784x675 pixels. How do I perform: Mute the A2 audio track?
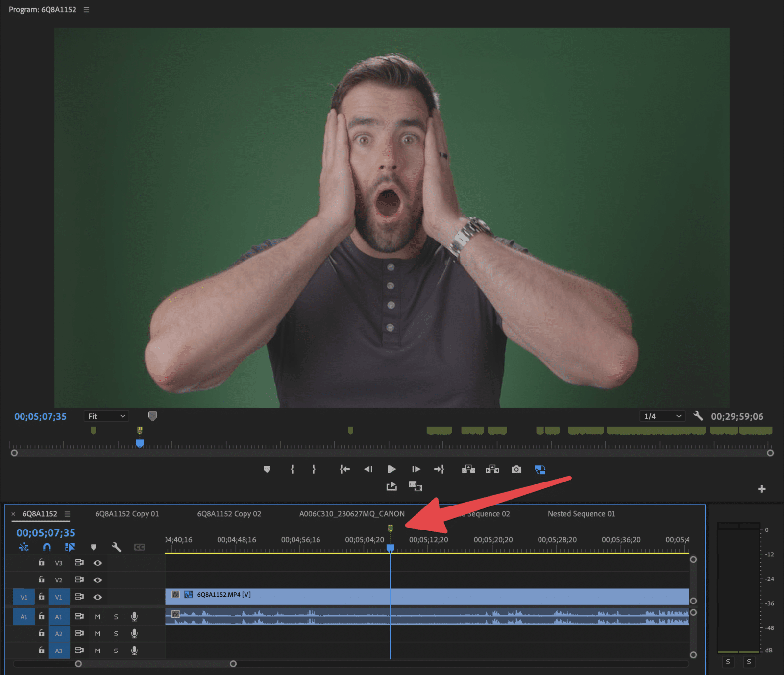98,633
